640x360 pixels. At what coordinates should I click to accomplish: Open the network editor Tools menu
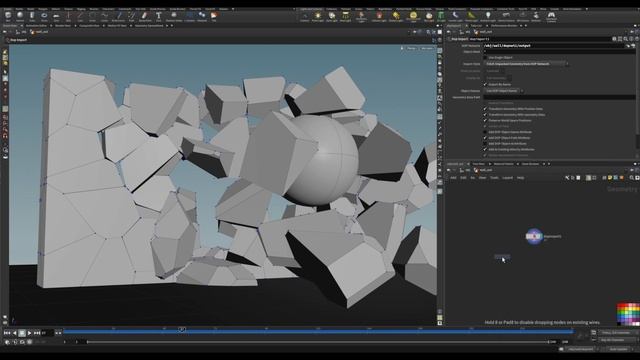point(494,178)
